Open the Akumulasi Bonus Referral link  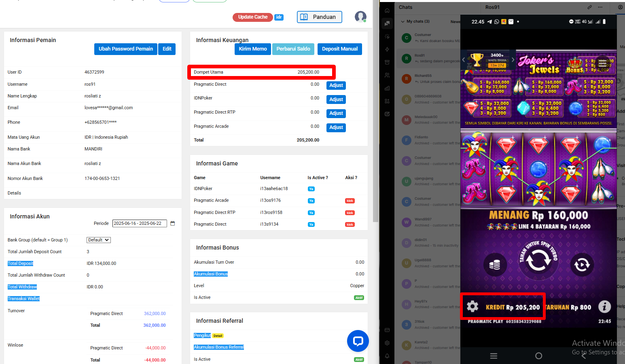219,347
